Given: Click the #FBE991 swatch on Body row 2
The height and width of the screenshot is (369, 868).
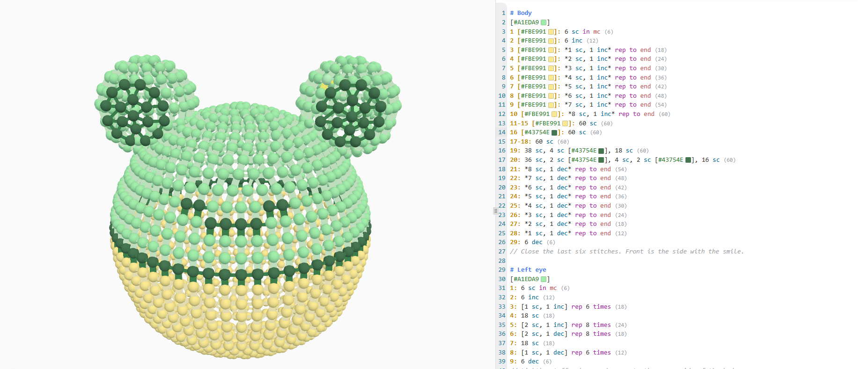Looking at the screenshot, I should pyautogui.click(x=551, y=41).
